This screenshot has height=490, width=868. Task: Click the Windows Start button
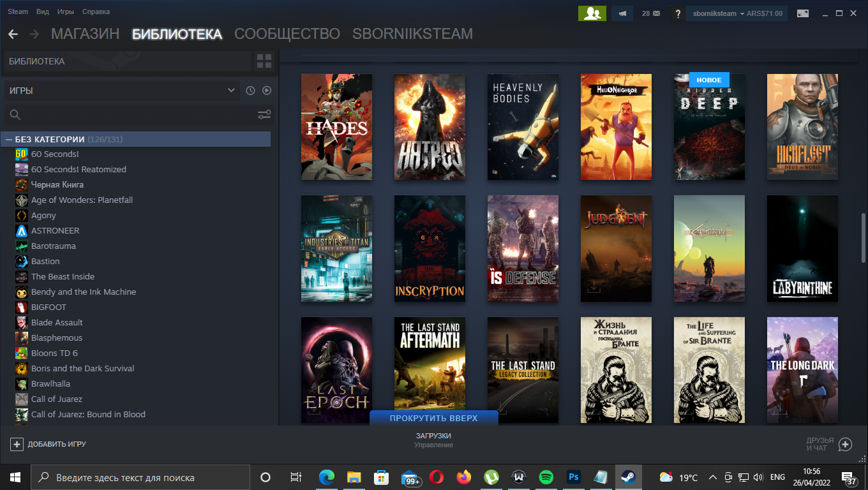point(15,477)
